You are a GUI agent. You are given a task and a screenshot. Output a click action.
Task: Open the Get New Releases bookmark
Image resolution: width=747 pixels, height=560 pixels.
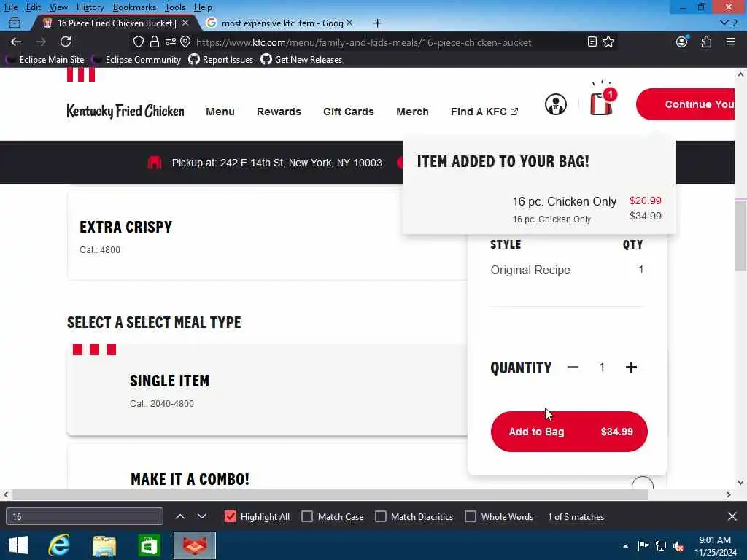pyautogui.click(x=301, y=60)
